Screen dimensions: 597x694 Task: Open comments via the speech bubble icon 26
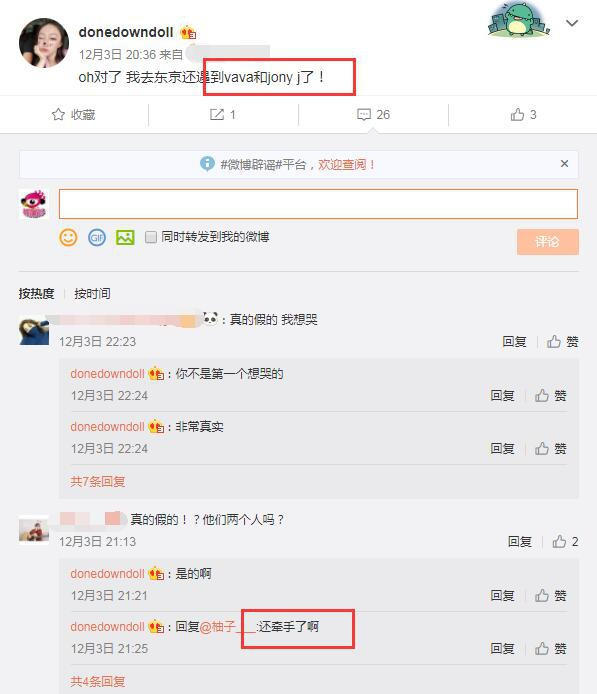[364, 115]
